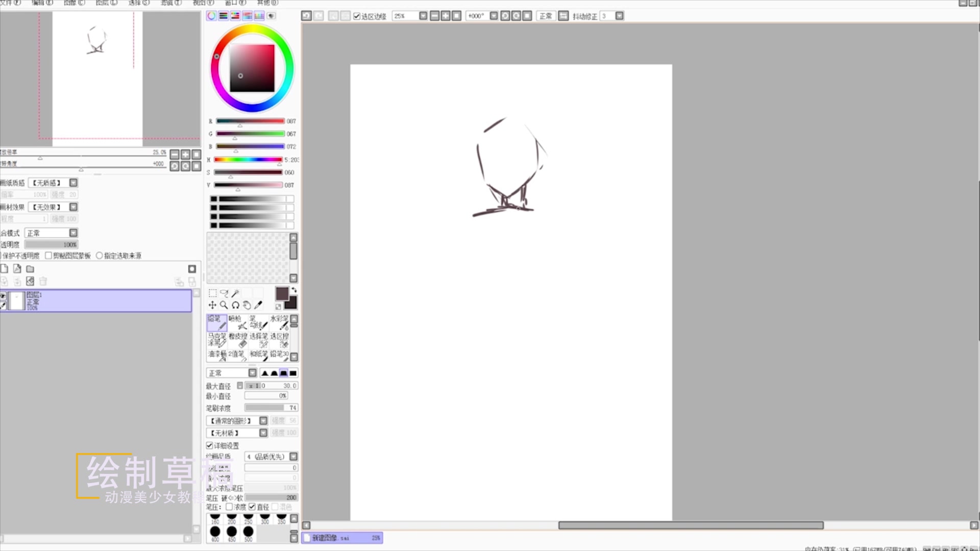This screenshot has width=980, height=551.
Task: Toggle the 详细设置 checkbox
Action: pos(210,445)
